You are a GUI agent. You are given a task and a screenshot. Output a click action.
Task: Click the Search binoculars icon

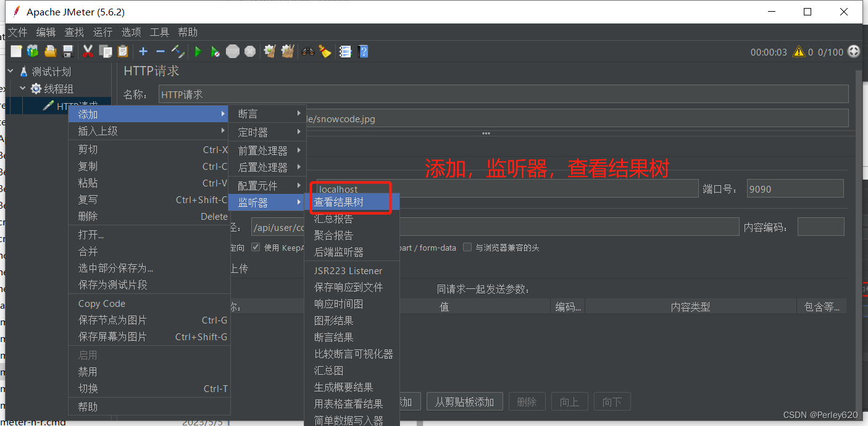[x=307, y=52]
